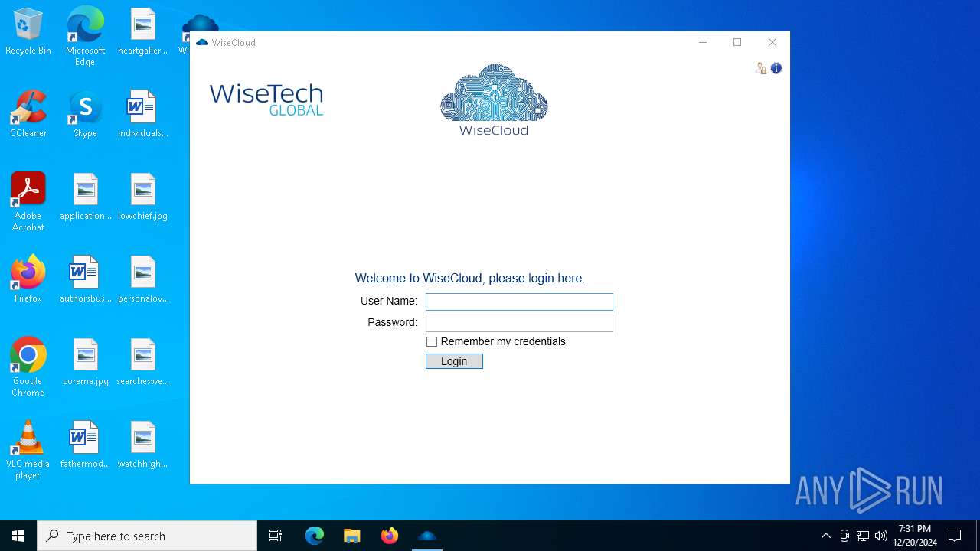Select the searcheswe... image file
The image size is (980, 551).
click(x=143, y=363)
